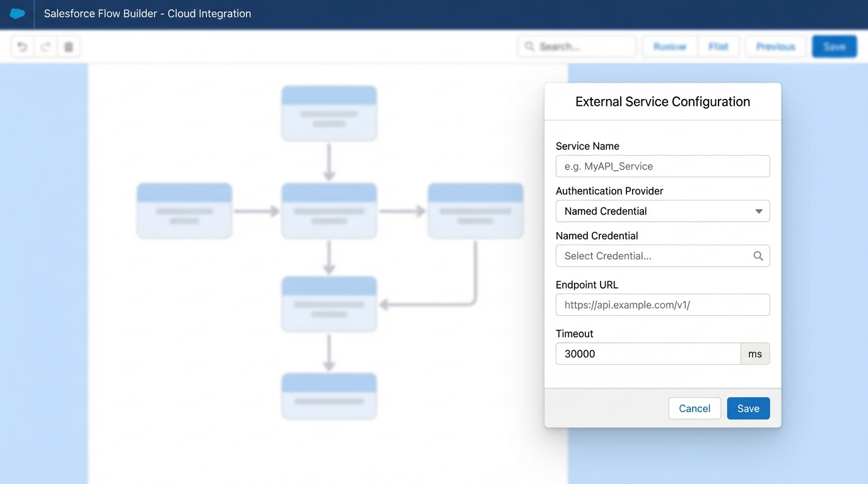Viewport: 868px width, 484px height.
Task: Click the Undo icon in the toolbar
Action: click(21, 46)
